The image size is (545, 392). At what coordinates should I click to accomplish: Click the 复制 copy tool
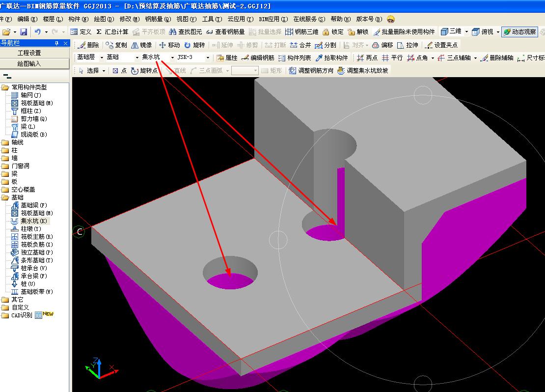tap(116, 45)
